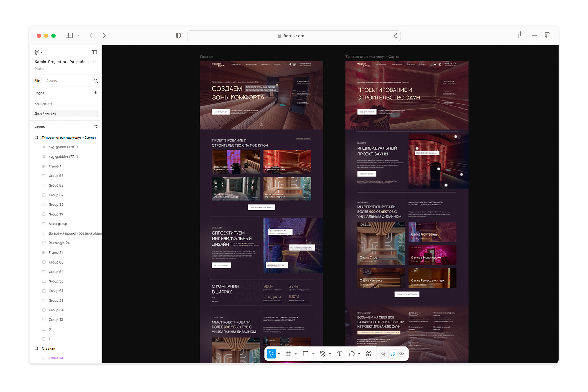Switch to Design mode
Screen dimensions: 588x392
coord(393,354)
